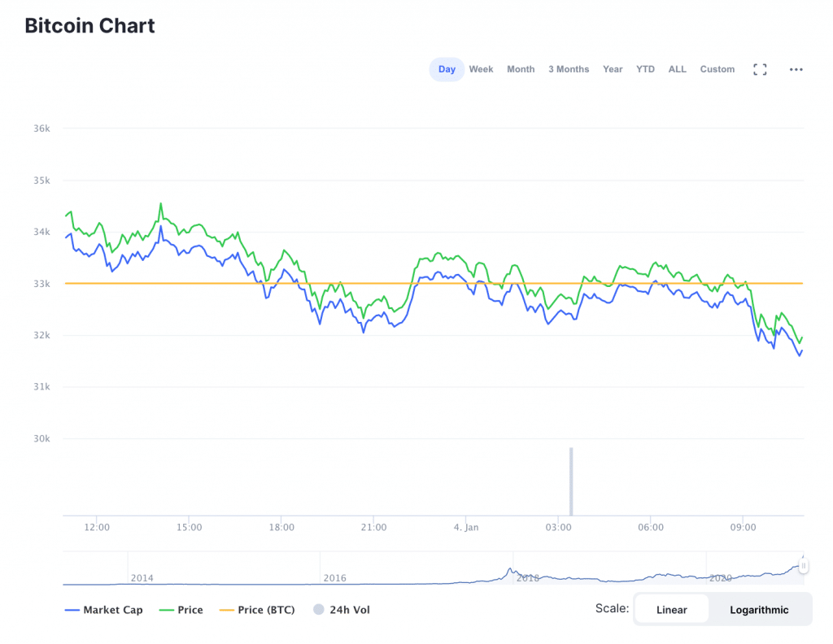Click the 2018 peak in navigator timeline
The image size is (833, 644).
point(511,572)
